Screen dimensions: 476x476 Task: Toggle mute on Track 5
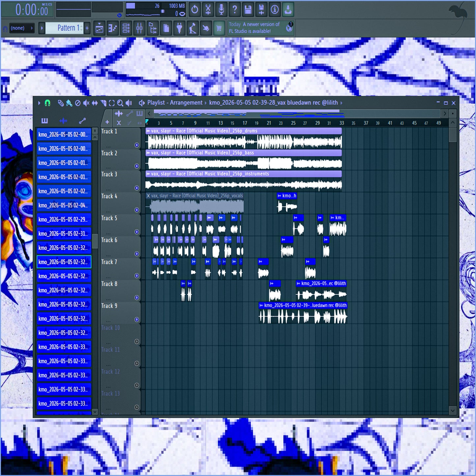tap(137, 232)
